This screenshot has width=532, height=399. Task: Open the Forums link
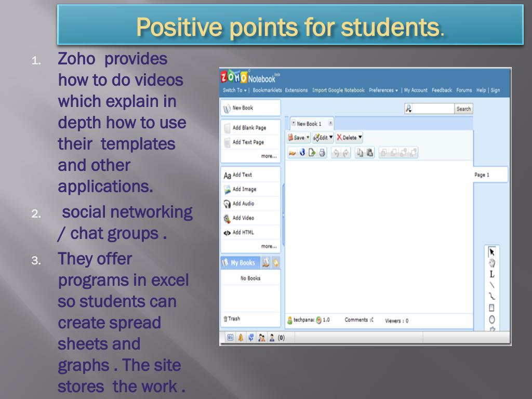[464, 90]
